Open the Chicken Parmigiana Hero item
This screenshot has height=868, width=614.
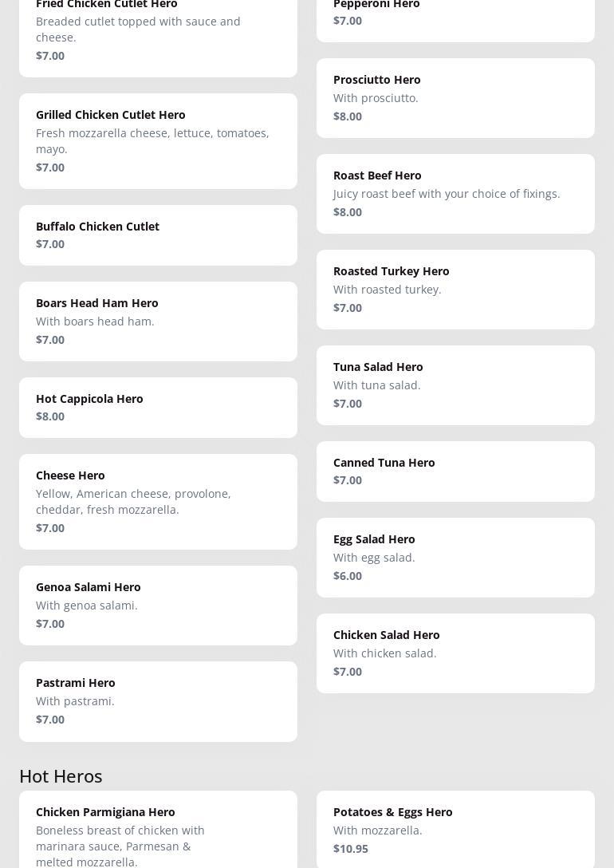click(158, 830)
